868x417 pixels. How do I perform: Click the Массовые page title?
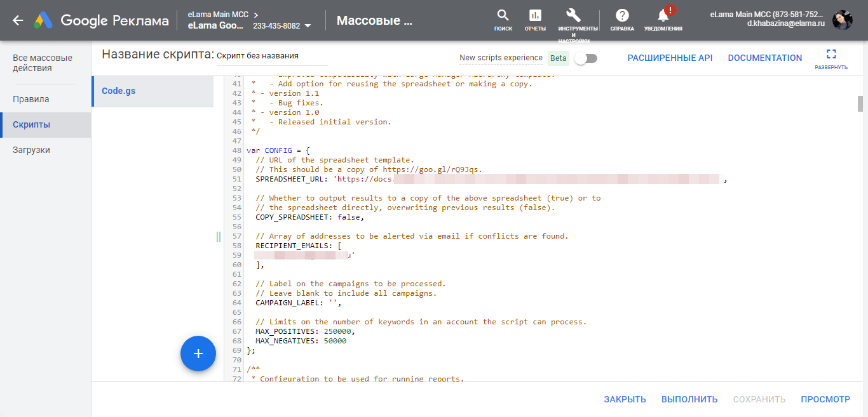click(x=374, y=20)
